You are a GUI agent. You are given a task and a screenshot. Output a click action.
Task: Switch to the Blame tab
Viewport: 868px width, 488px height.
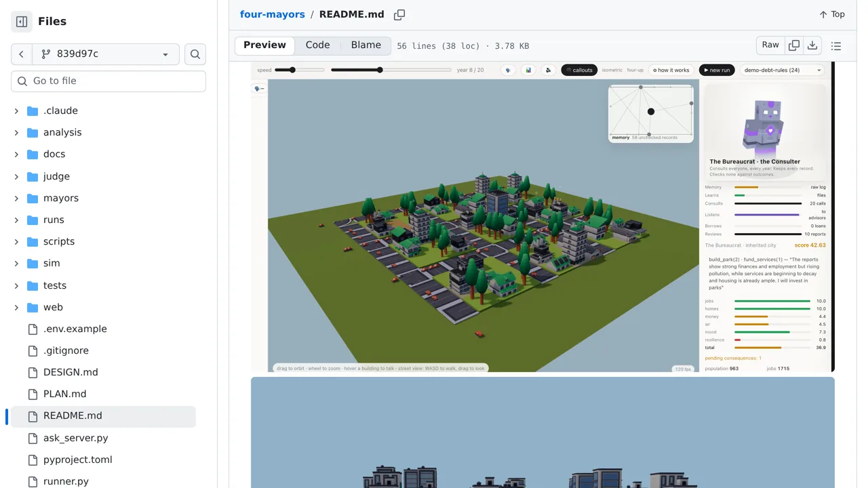(x=366, y=45)
